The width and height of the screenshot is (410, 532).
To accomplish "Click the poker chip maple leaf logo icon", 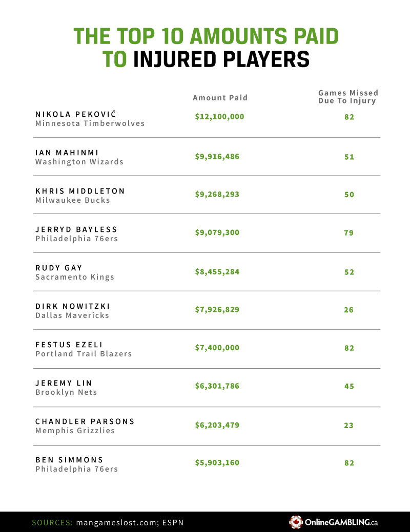I will click(296, 522).
